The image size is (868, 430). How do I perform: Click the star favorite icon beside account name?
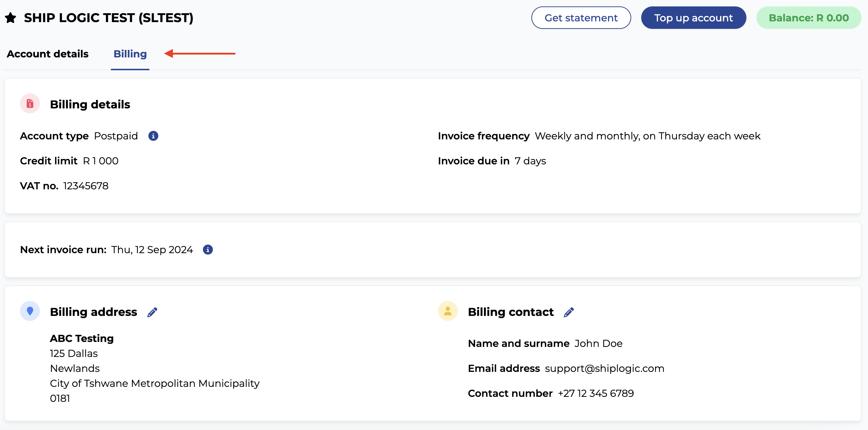(x=11, y=18)
